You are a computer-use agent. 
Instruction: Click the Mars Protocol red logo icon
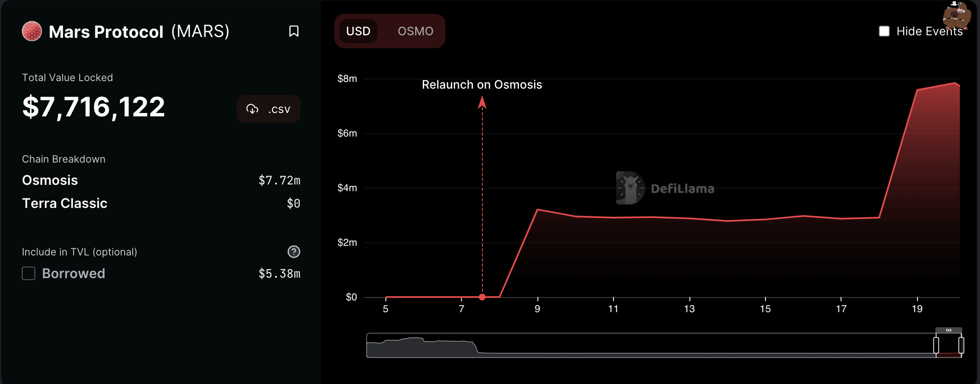pos(32,31)
